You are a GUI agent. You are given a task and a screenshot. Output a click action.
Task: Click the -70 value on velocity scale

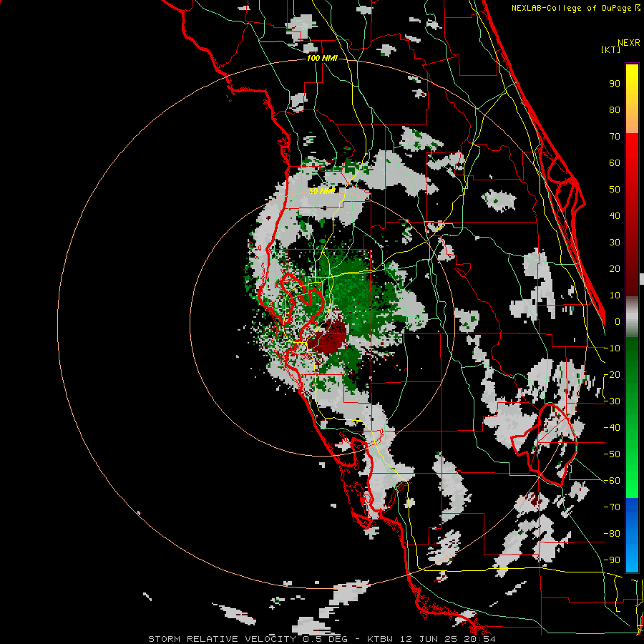click(x=612, y=507)
